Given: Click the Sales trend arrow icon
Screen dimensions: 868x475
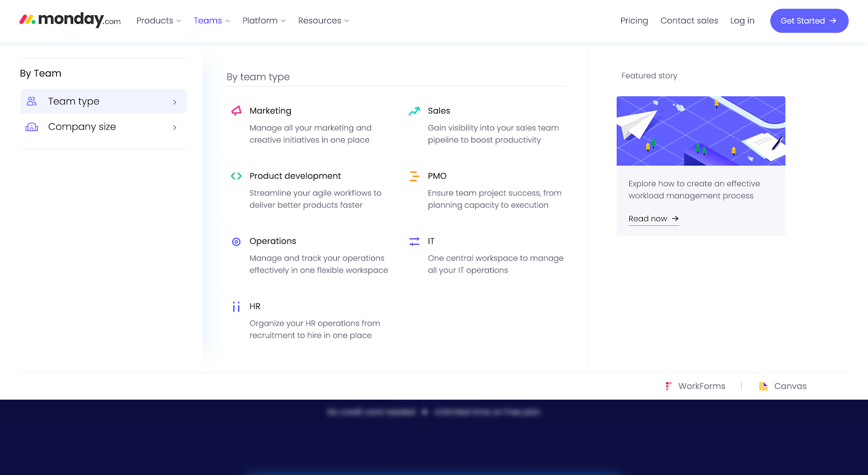Looking at the screenshot, I should tap(414, 111).
